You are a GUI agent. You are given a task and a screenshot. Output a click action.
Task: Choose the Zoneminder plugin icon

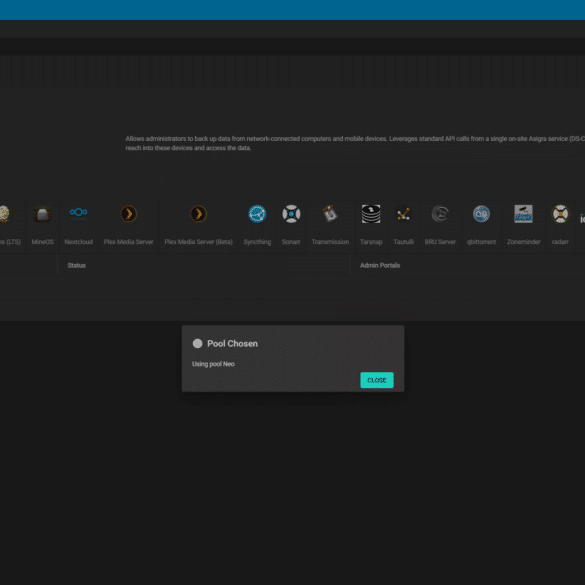[x=523, y=214]
